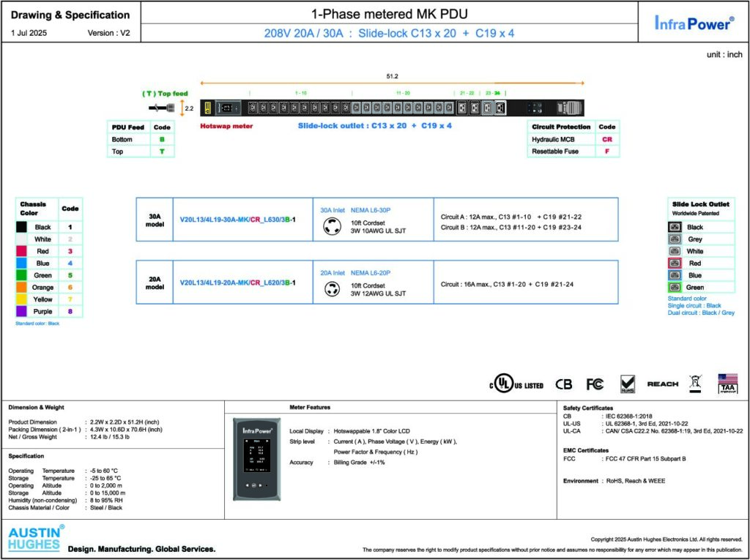Click the Black slide lock outlet icon
Viewport: 750px width, 560px height.
[x=675, y=227]
